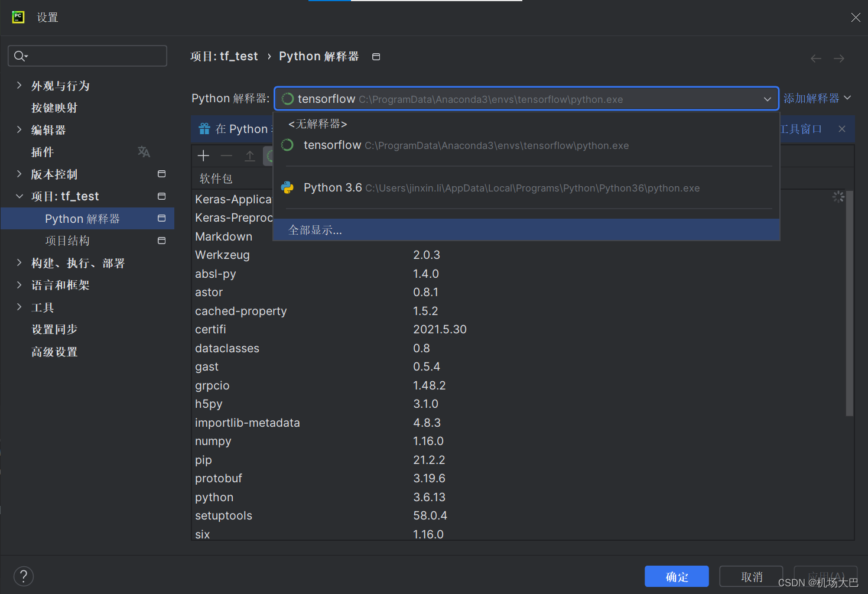
Task: Open 按键映射 settings page
Action: [x=54, y=108]
